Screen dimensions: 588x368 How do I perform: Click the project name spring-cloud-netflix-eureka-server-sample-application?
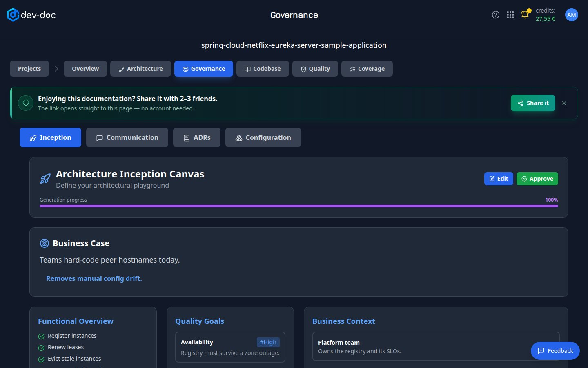pyautogui.click(x=294, y=45)
